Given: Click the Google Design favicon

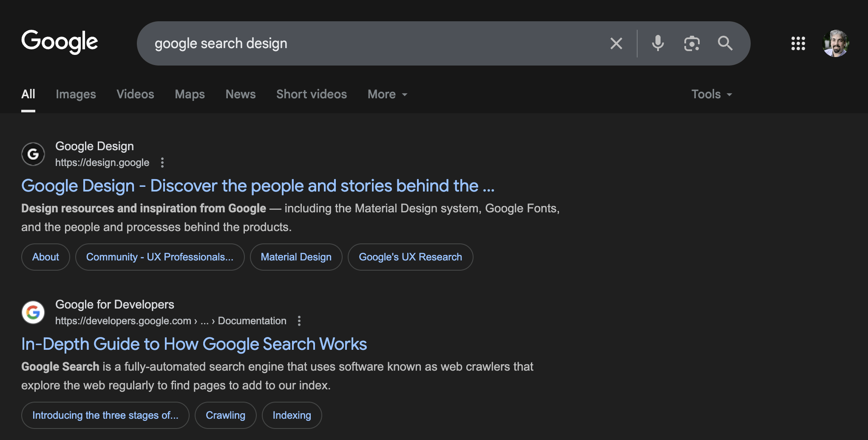Looking at the screenshot, I should coord(33,154).
